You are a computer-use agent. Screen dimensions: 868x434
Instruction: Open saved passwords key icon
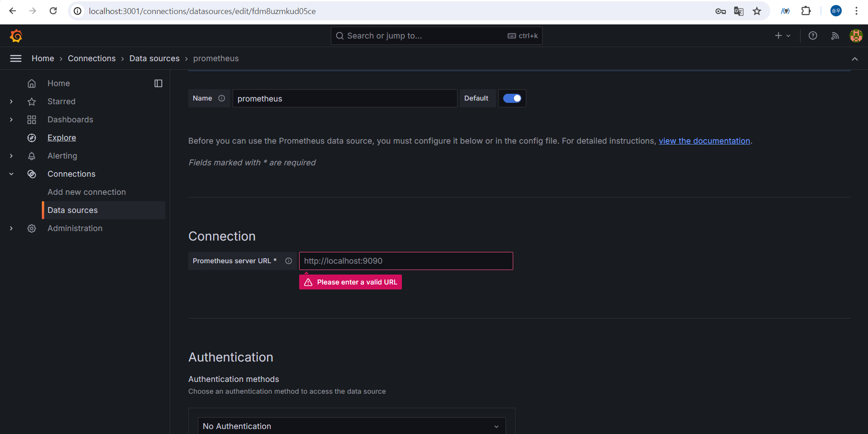tap(720, 11)
